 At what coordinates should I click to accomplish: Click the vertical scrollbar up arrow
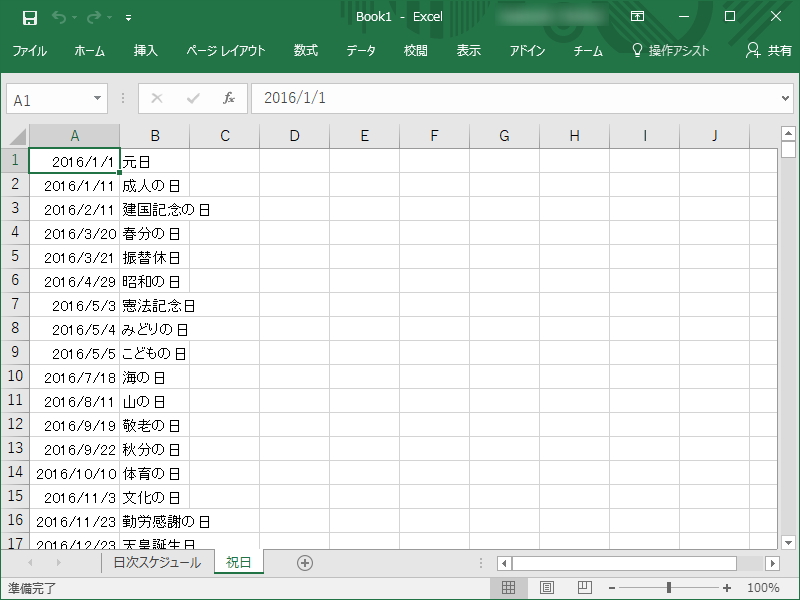pyautogui.click(x=788, y=134)
